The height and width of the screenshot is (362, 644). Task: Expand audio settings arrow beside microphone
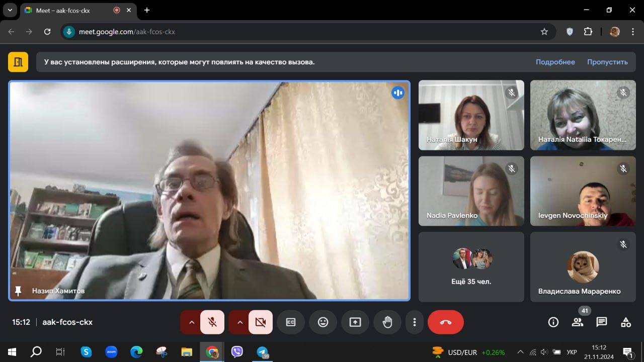(191, 322)
